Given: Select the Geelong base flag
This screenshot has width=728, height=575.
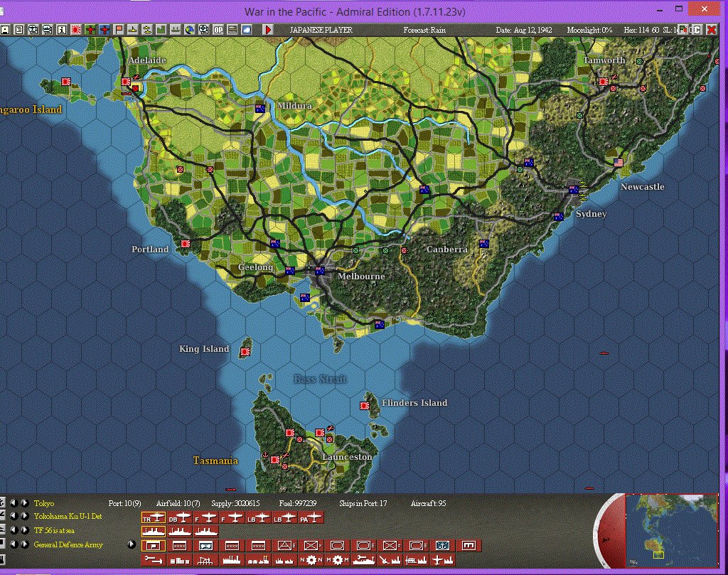Looking at the screenshot, I should coord(290,271).
